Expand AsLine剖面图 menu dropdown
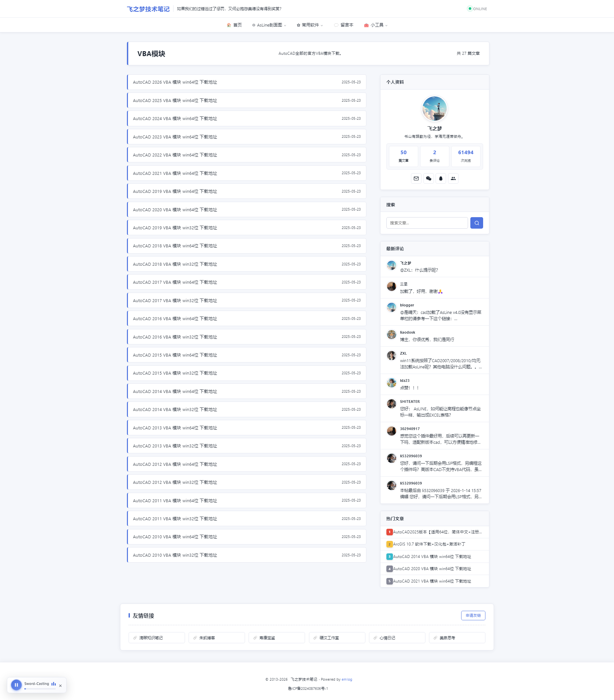This screenshot has height=700, width=614. coord(269,25)
